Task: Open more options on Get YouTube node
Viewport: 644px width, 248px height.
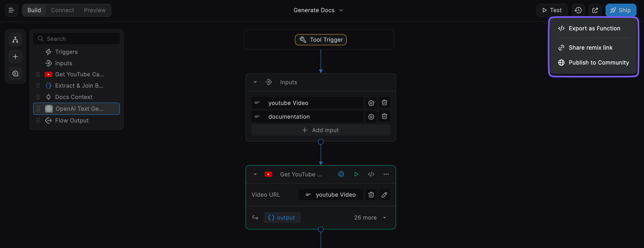Action: coord(386,174)
